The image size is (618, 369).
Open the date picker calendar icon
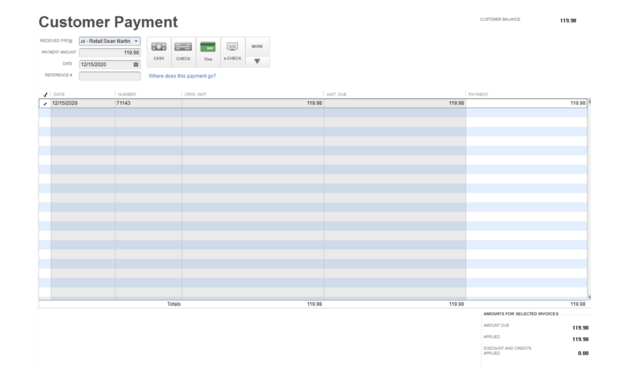click(136, 64)
